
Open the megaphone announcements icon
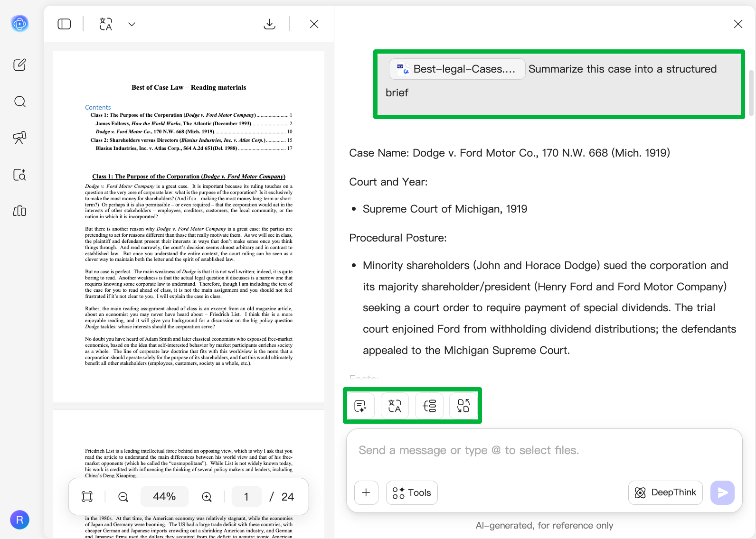pos(19,138)
